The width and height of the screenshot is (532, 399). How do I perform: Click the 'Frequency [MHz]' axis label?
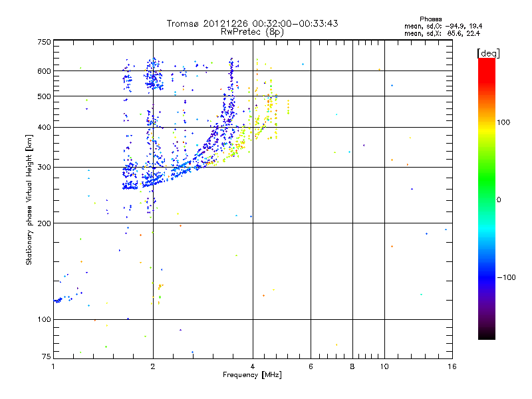(252, 375)
